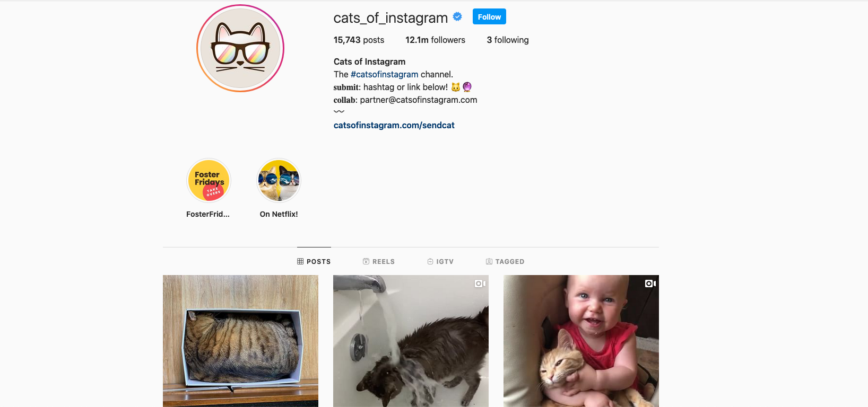This screenshot has width=868, height=407.
Task: Open the baby hugging orange kitten post
Action: tap(581, 341)
